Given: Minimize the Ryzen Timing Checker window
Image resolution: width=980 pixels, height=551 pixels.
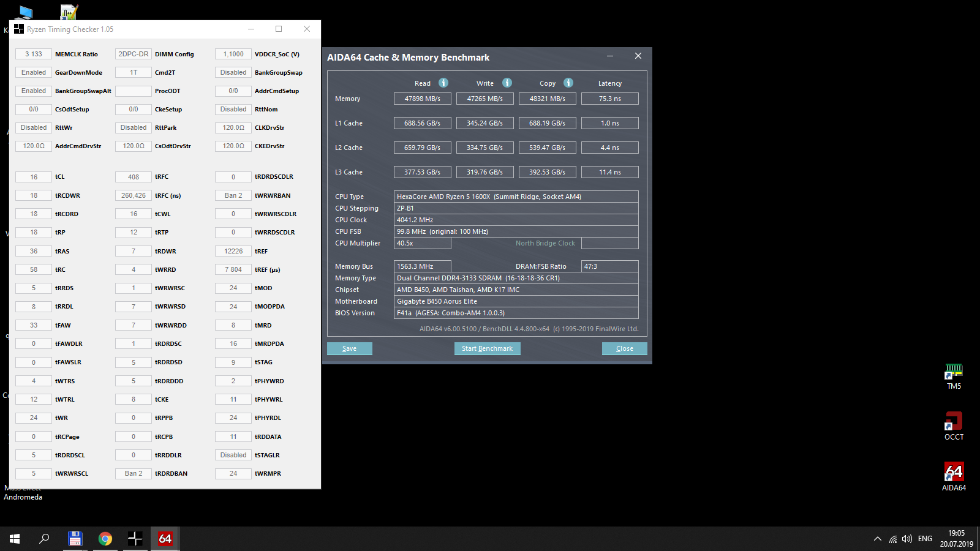Looking at the screenshot, I should [x=251, y=29].
